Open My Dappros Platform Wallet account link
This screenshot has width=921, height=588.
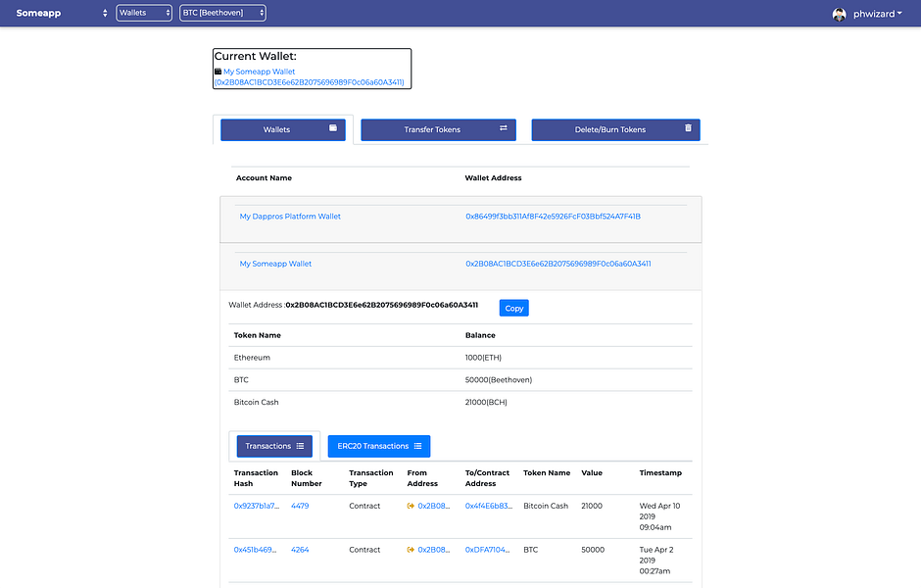(290, 217)
